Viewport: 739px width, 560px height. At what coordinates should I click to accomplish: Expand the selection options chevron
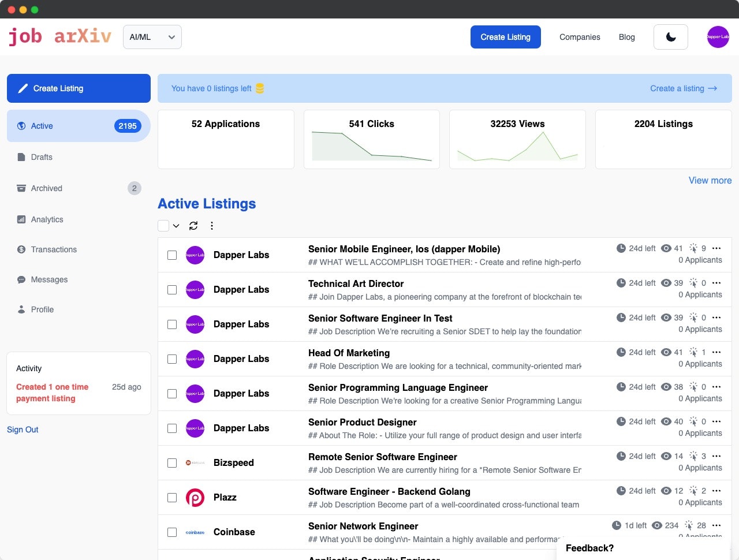tap(176, 226)
